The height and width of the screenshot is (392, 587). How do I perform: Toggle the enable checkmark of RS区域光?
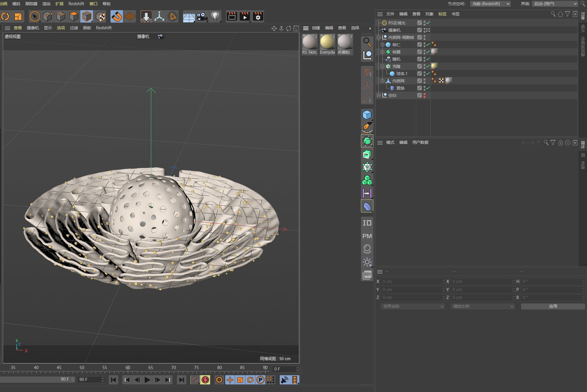pyautogui.click(x=428, y=23)
